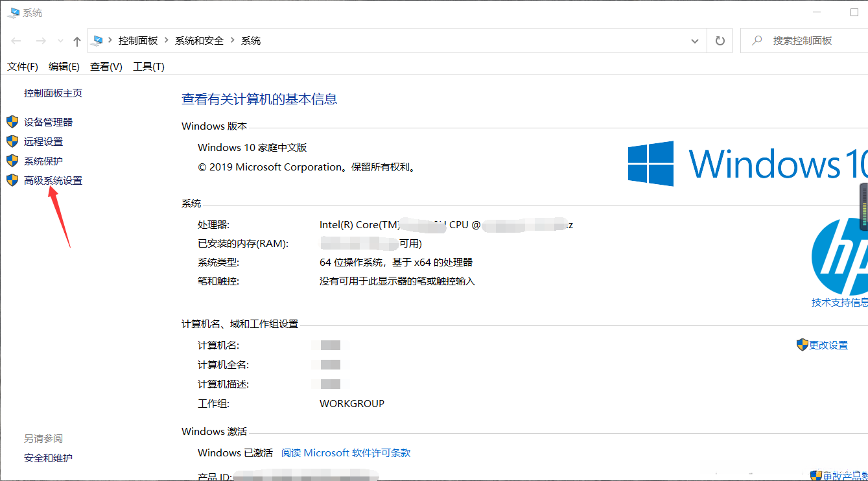Open recent locations dropdown arrow
The image size is (868, 481).
[60, 41]
